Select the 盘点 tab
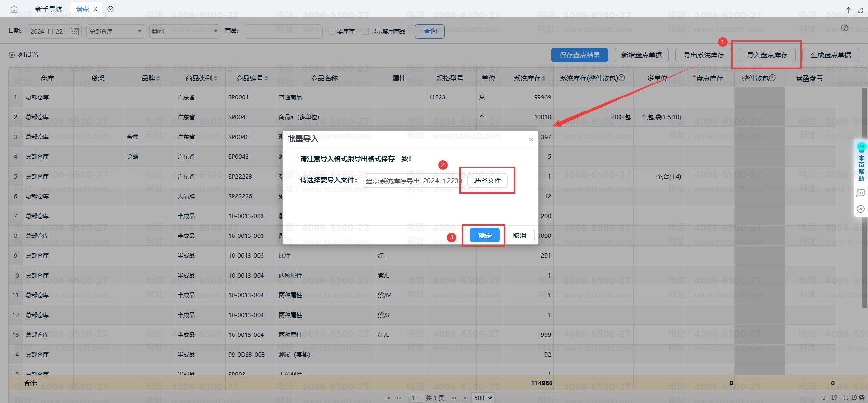Screen dimensions: 868x403 click(82, 9)
